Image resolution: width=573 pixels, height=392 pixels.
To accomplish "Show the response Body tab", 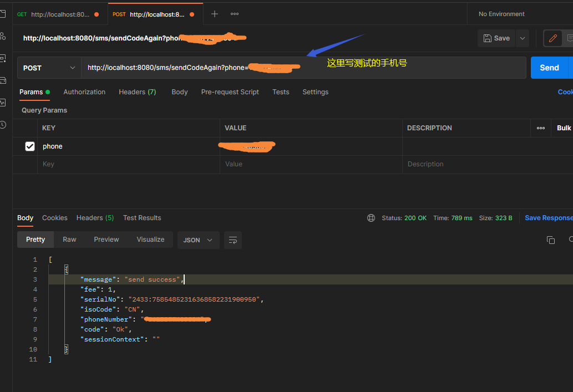I will point(25,218).
